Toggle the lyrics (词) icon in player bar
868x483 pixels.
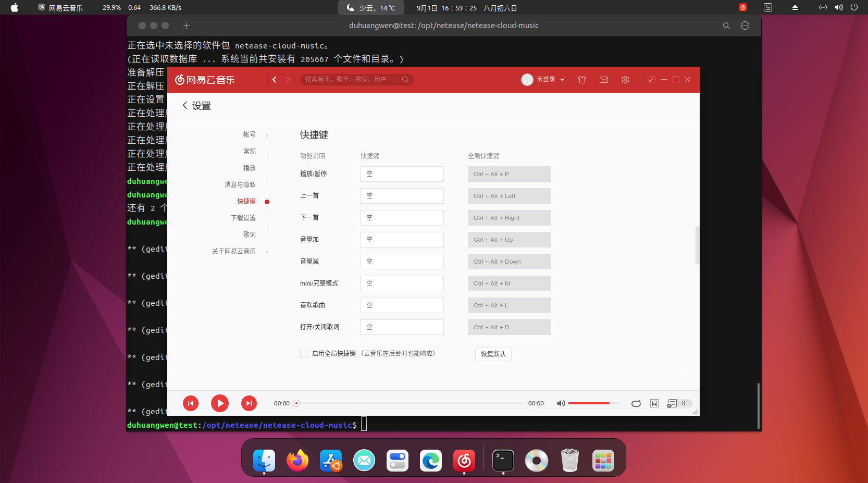click(x=654, y=403)
